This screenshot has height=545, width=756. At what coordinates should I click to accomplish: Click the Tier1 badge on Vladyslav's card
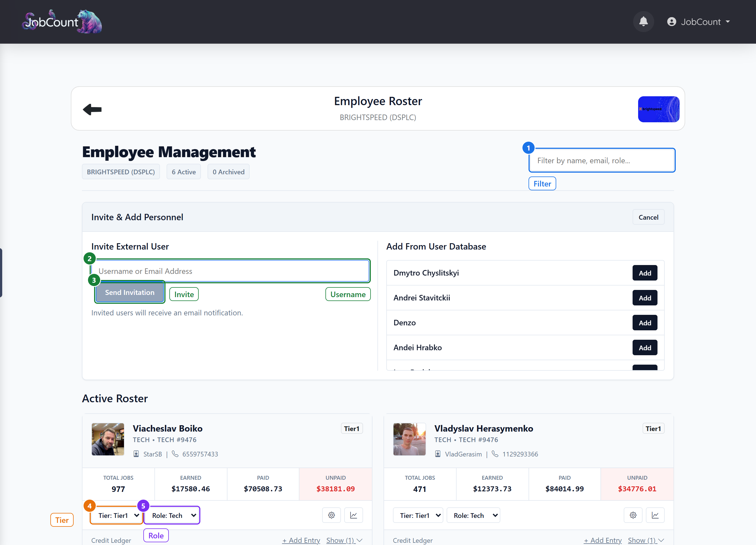[x=653, y=428]
